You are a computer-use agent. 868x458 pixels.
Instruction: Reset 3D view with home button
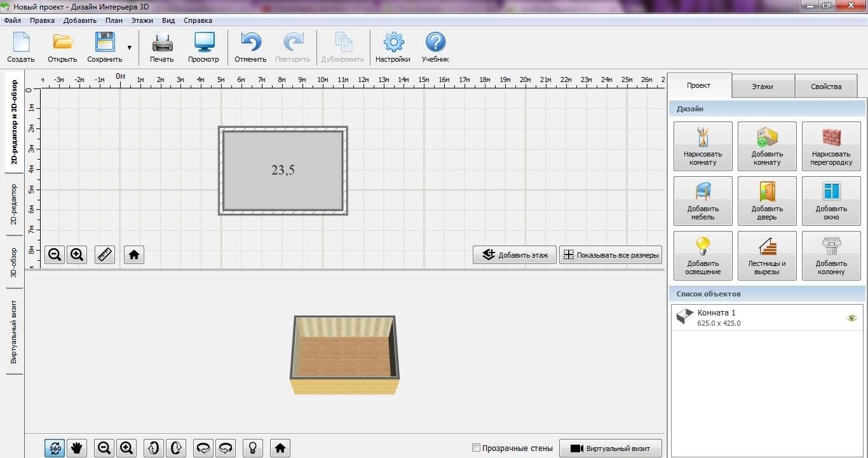tap(280, 448)
